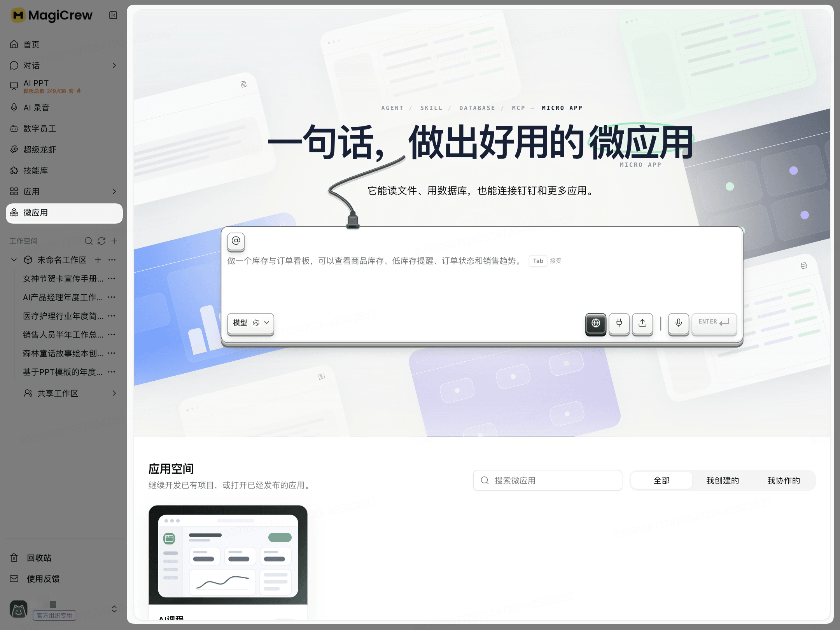Select the 我协作的 filter tab
Screen dimensions: 840x630
(x=784, y=480)
